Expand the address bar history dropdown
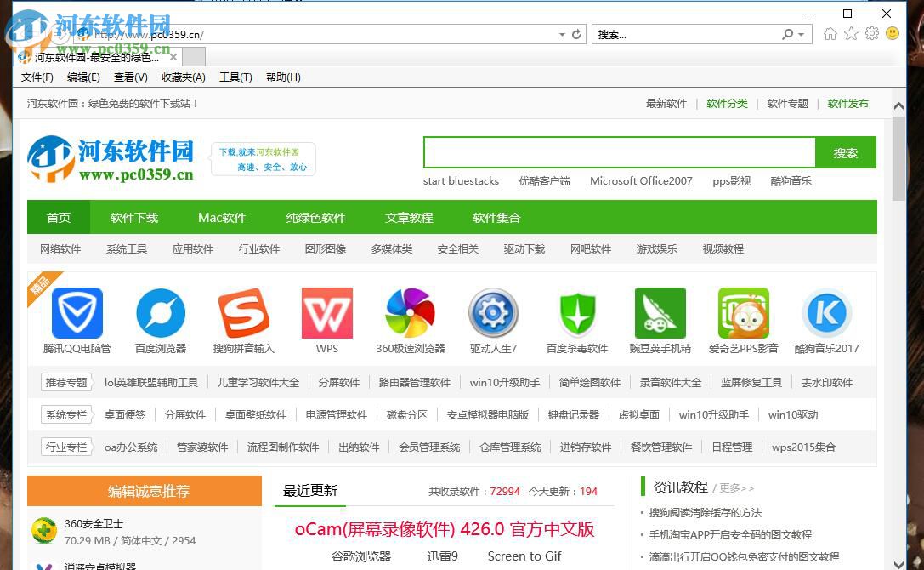 [x=562, y=34]
